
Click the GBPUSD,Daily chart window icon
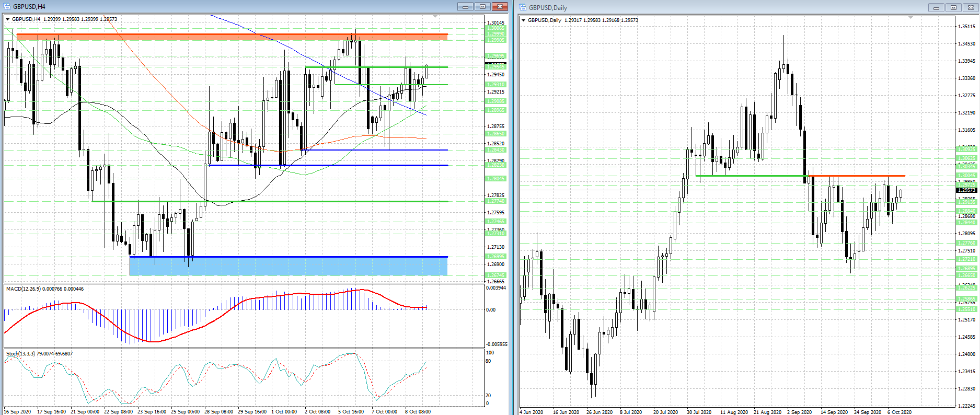point(523,8)
